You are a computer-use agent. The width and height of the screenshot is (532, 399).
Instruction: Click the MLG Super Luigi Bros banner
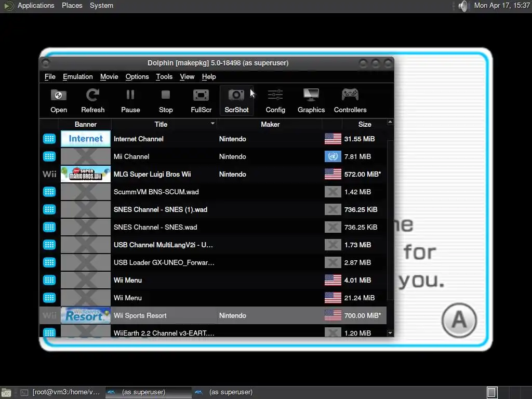coord(86,174)
